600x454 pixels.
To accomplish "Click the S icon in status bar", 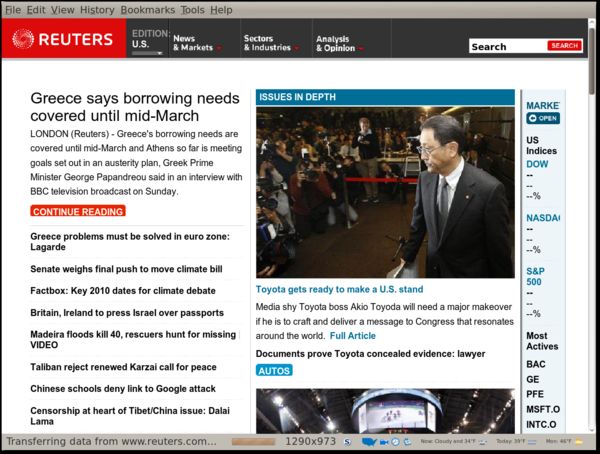I will click(347, 442).
